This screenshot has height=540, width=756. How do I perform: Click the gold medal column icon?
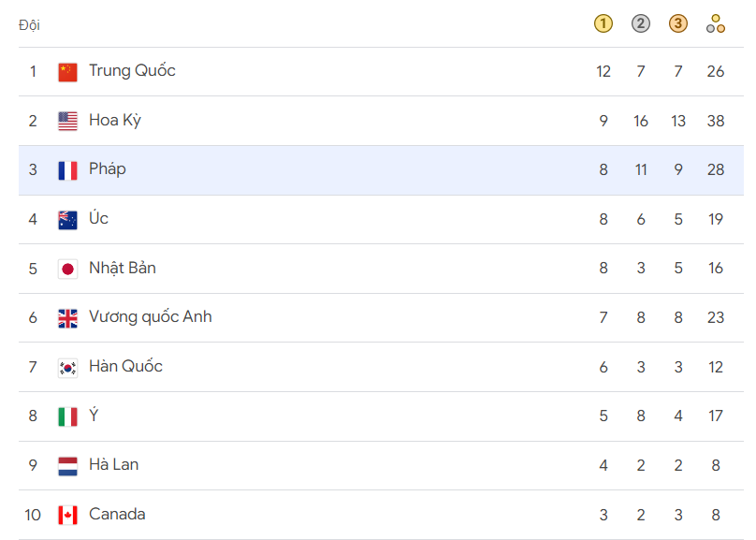tap(603, 23)
